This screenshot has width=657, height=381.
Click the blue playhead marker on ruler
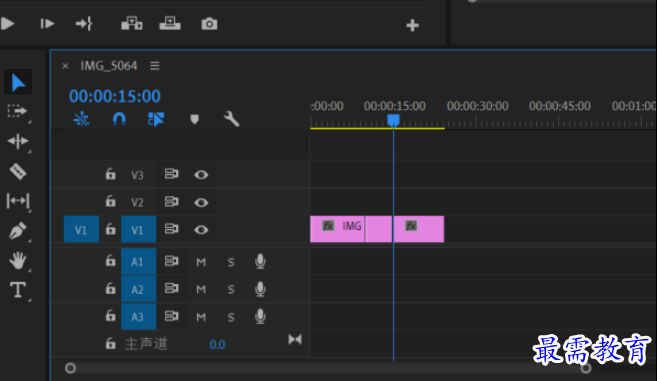click(x=393, y=121)
